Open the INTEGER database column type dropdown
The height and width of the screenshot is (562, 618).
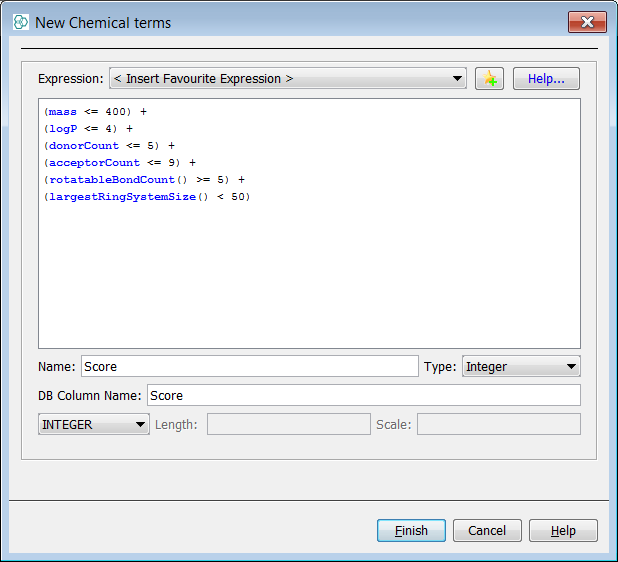point(93,425)
